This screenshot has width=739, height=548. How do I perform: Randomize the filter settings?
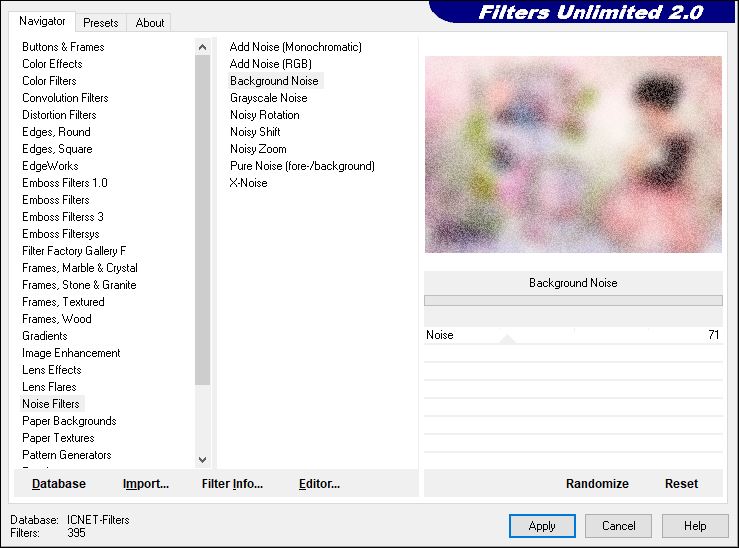tap(597, 484)
